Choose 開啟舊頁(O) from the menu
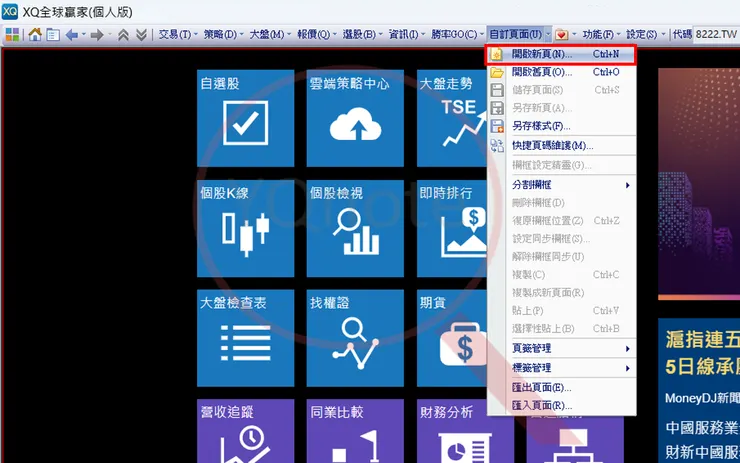740x463 pixels. point(561,72)
